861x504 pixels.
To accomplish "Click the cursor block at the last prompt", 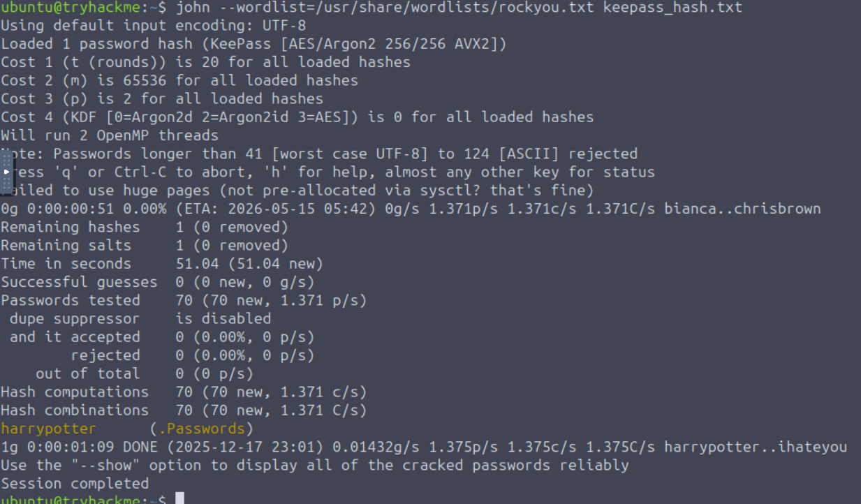I will click(180, 498).
